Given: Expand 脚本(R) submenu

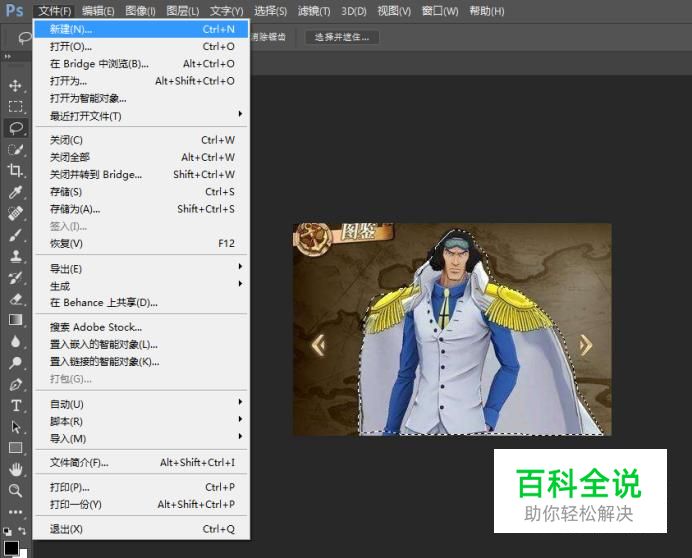Looking at the screenshot, I should point(141,421).
